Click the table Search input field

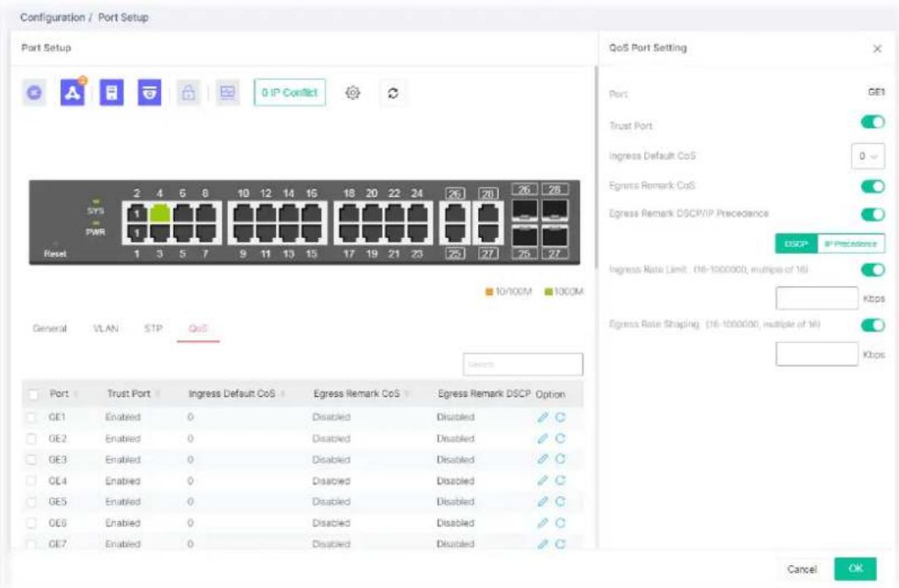click(523, 365)
